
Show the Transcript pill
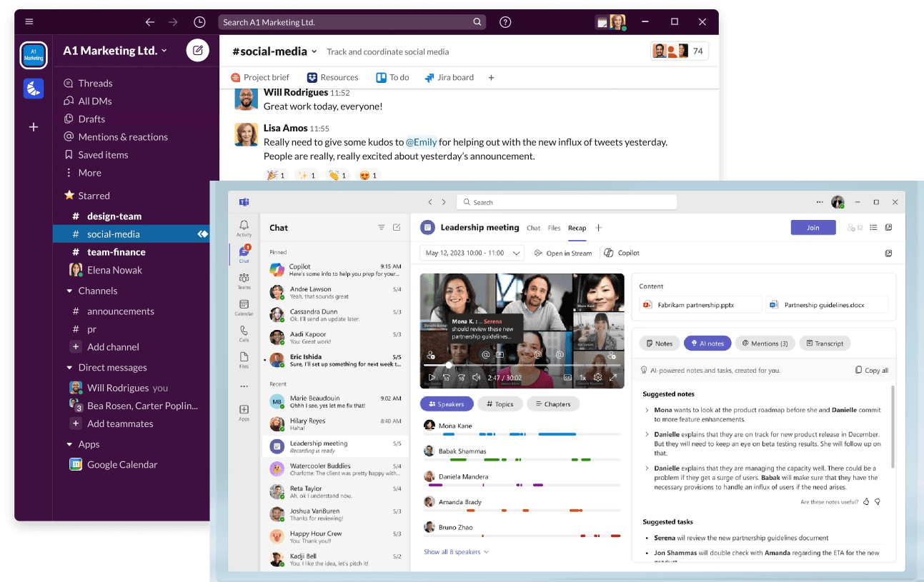click(x=825, y=343)
